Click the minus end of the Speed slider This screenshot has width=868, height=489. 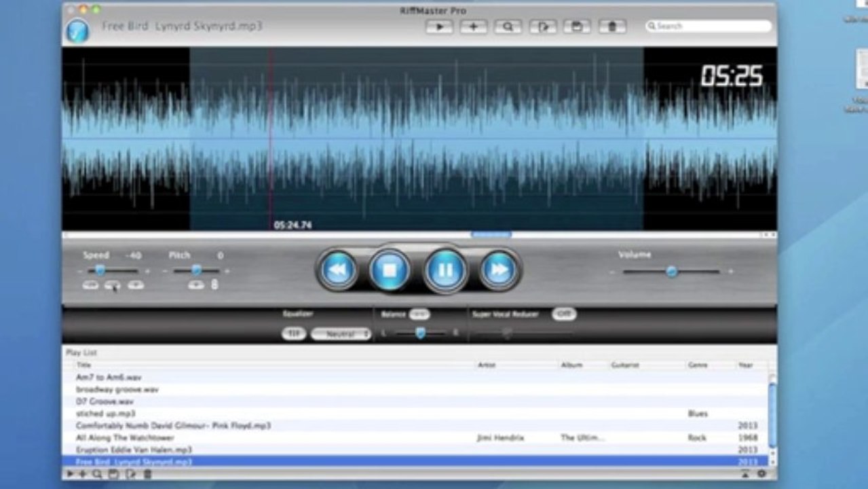[x=80, y=271]
